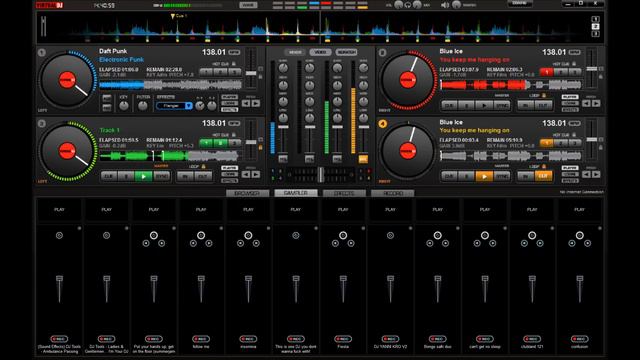Record into the 'clubland 121' sampler slot
The image size is (640, 360).
pos(532,339)
